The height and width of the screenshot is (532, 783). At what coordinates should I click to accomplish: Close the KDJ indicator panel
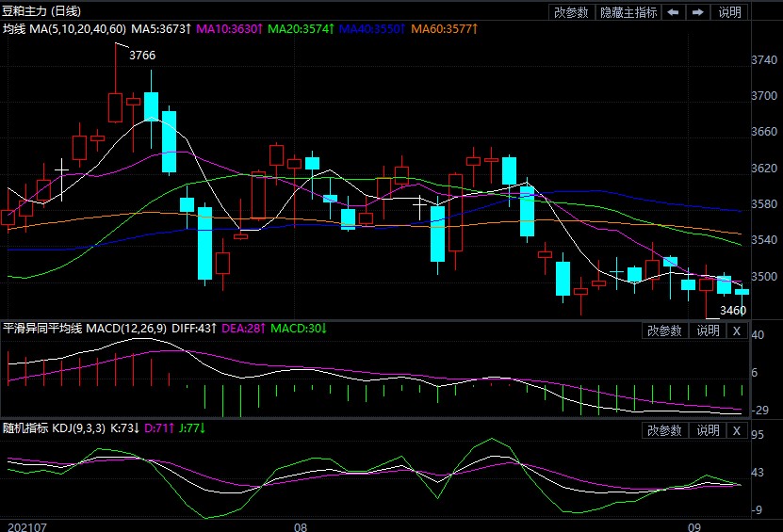point(737,430)
